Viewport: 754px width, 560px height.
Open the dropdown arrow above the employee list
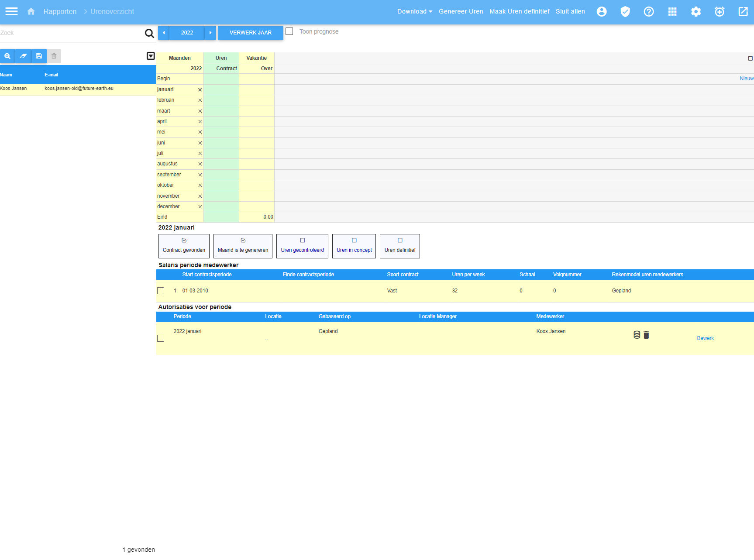tap(151, 56)
